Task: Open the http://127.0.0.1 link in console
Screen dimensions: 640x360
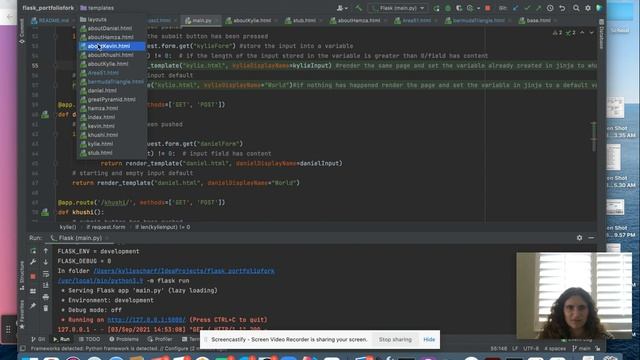Action: coord(147,320)
